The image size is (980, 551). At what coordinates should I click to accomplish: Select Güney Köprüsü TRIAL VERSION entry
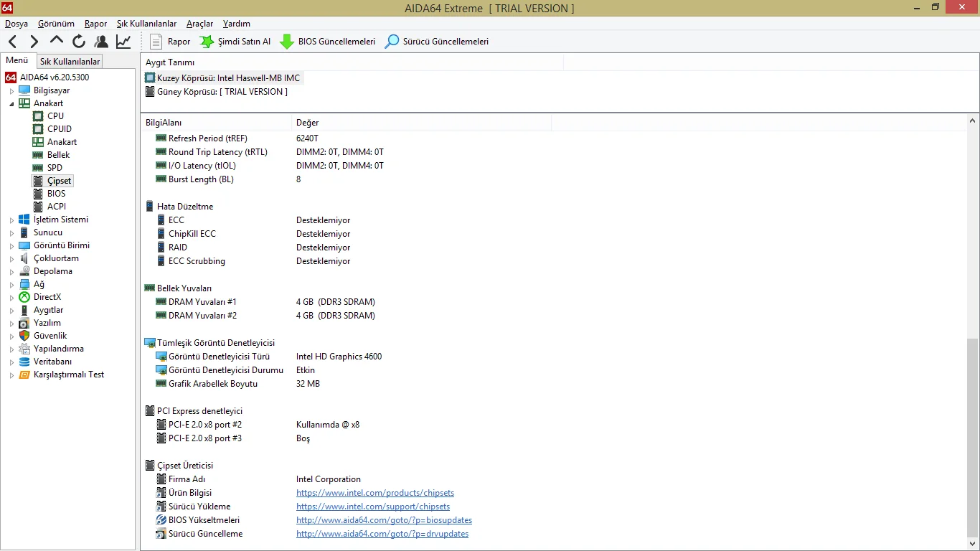coord(216,92)
